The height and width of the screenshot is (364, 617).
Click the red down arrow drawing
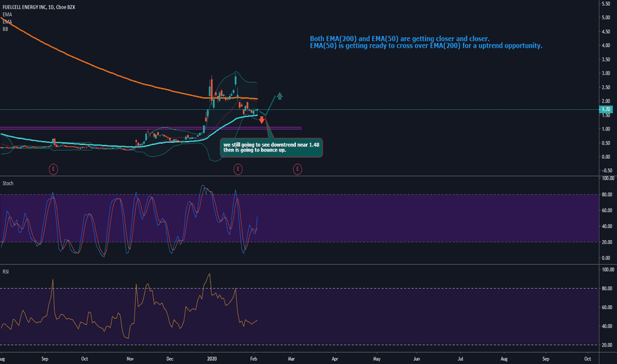261,120
